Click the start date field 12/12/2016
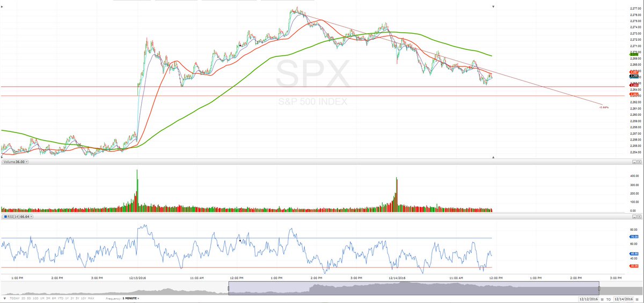Screen dimensions: 644x303 coord(589,299)
